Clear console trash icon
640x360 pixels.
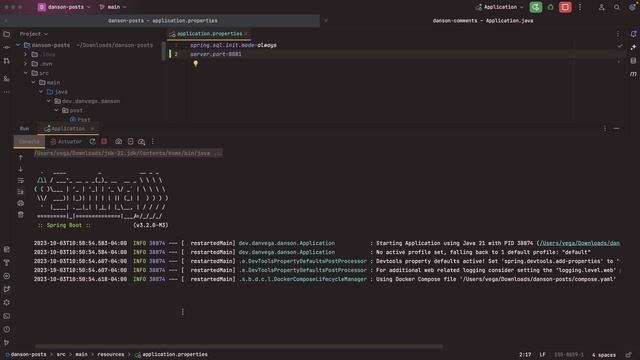[21, 215]
